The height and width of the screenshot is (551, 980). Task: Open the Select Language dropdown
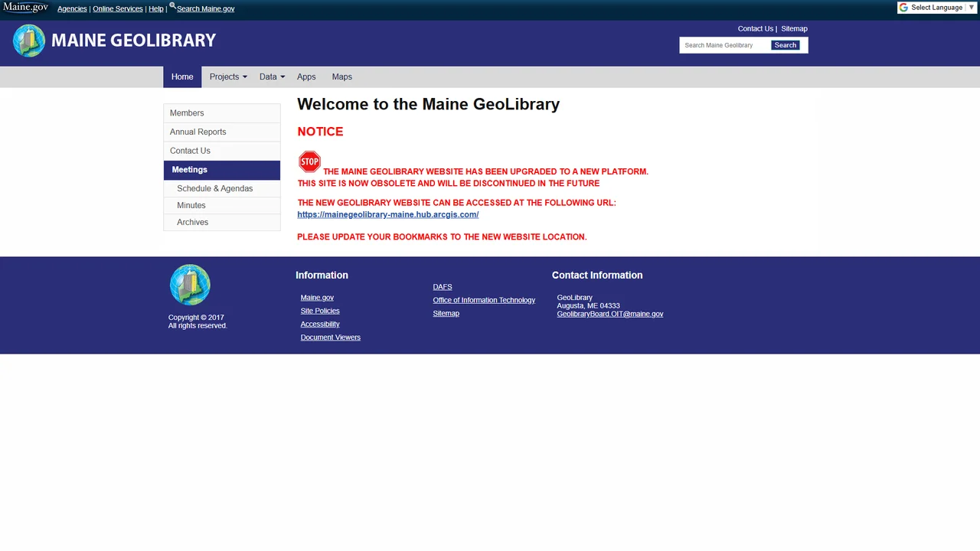click(938, 8)
